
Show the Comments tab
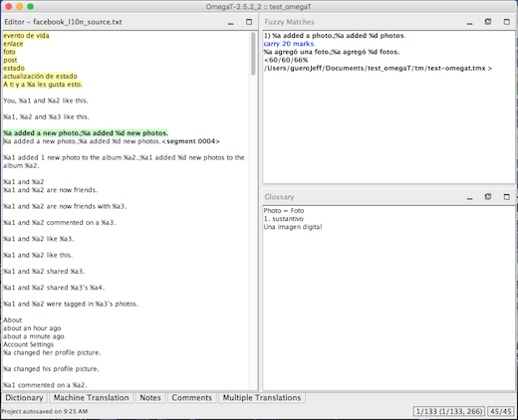point(191,398)
